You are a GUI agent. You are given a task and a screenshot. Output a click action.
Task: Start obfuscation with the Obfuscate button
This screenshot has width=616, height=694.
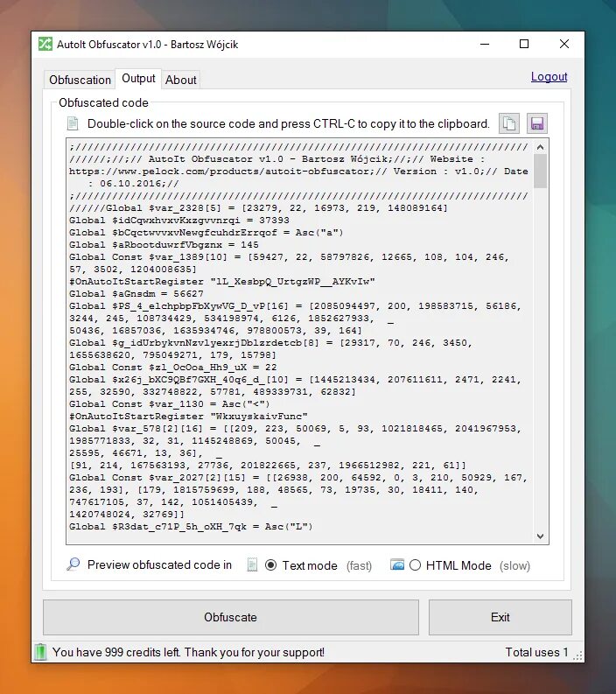click(230, 618)
